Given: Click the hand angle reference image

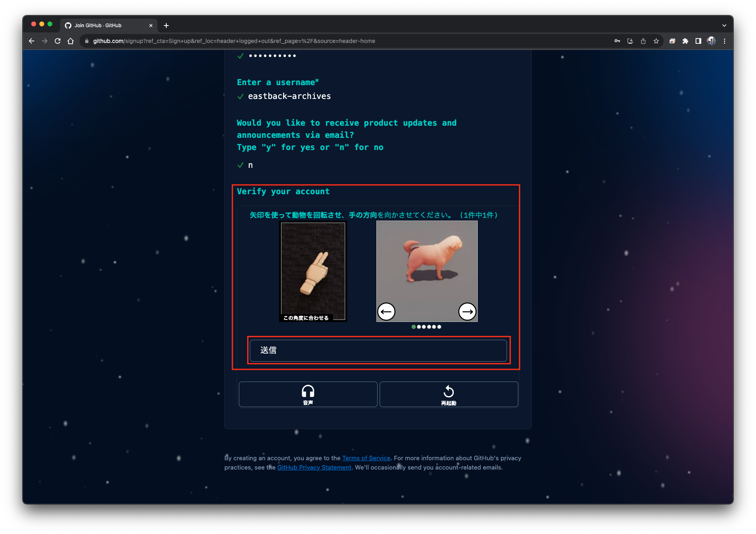Looking at the screenshot, I should pyautogui.click(x=313, y=271).
